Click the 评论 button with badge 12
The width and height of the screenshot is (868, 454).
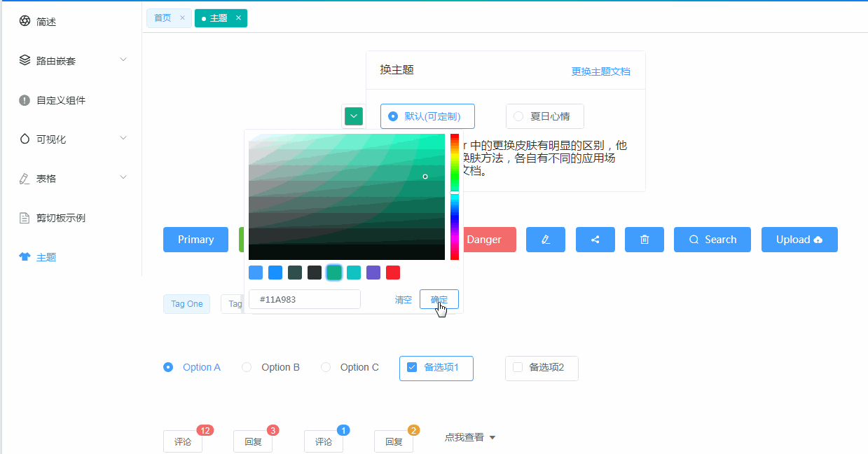pyautogui.click(x=183, y=441)
